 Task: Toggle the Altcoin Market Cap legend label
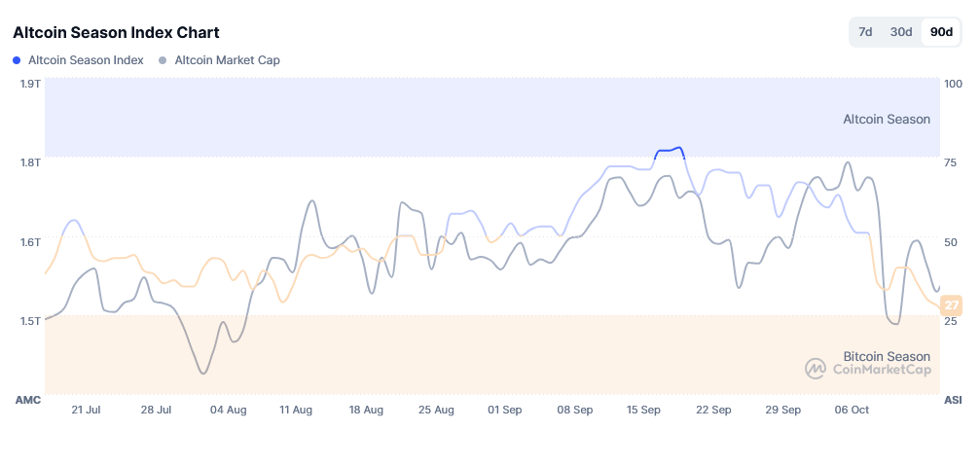click(x=227, y=60)
